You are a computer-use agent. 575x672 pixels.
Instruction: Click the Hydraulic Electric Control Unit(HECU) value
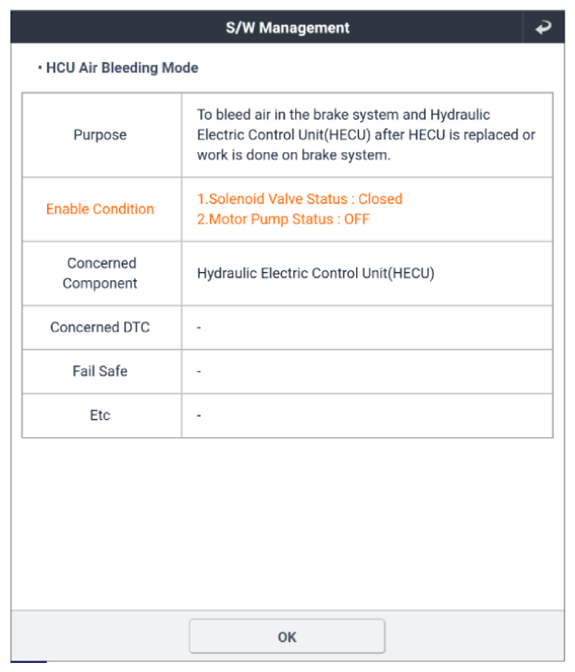click(x=316, y=273)
